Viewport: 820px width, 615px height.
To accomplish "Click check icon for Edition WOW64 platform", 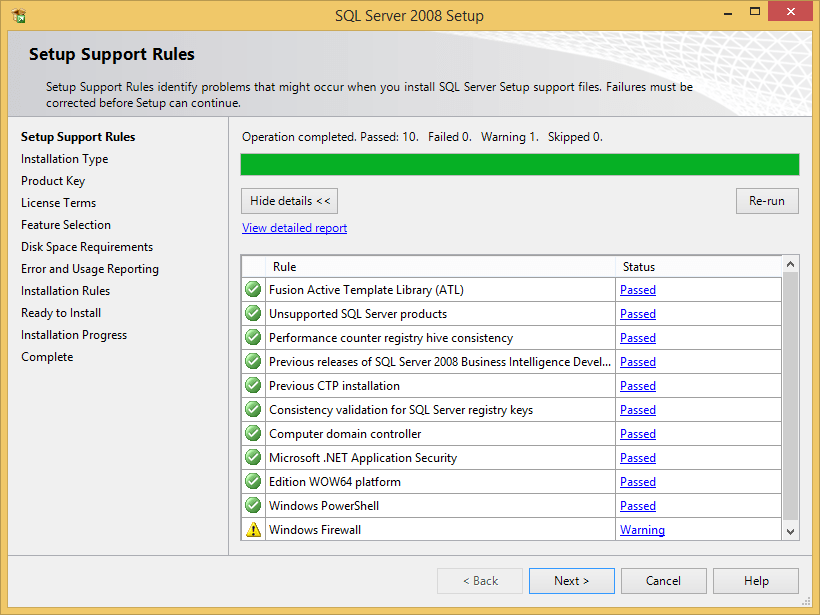I will coord(253,482).
